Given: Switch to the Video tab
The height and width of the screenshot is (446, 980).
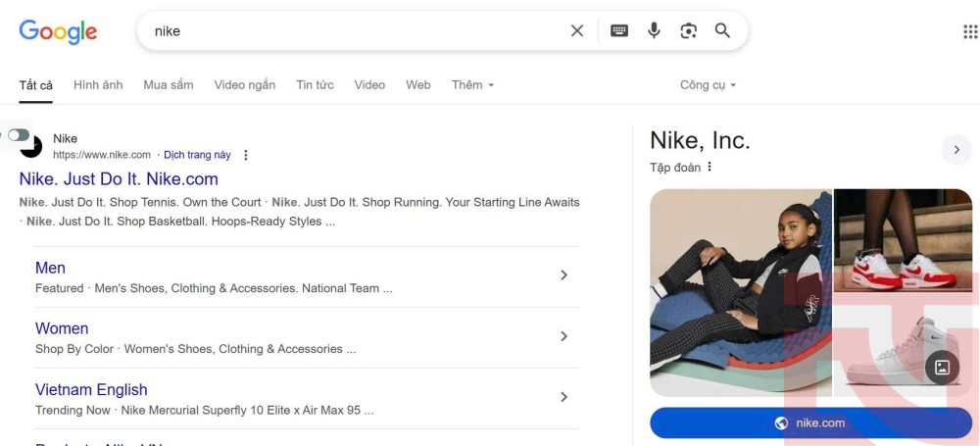Looking at the screenshot, I should [369, 85].
